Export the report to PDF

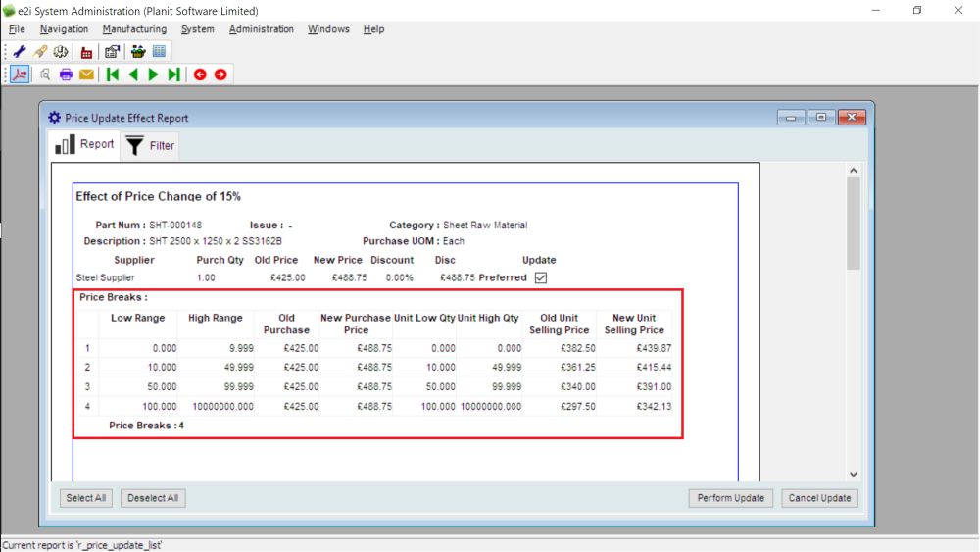tap(20, 75)
